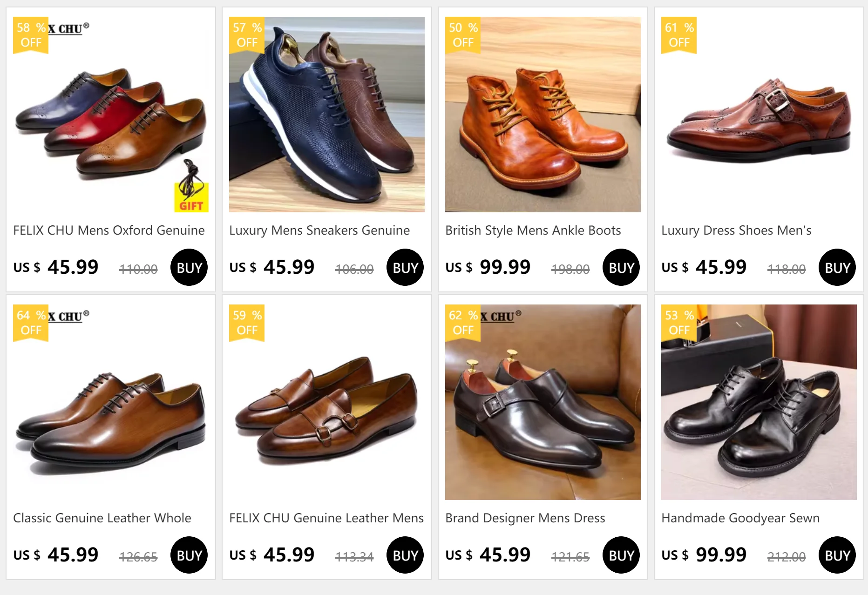Open the brown double-buckle loafers image

(327, 410)
